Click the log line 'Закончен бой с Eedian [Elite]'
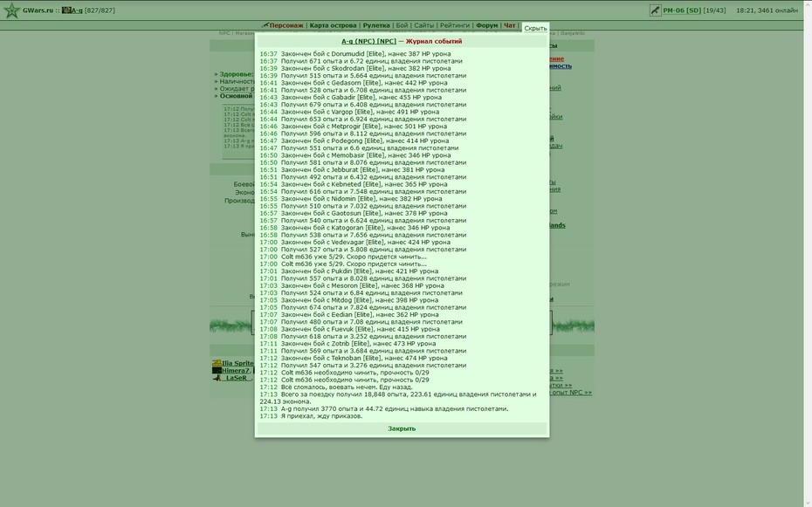812x507 pixels. click(x=349, y=314)
